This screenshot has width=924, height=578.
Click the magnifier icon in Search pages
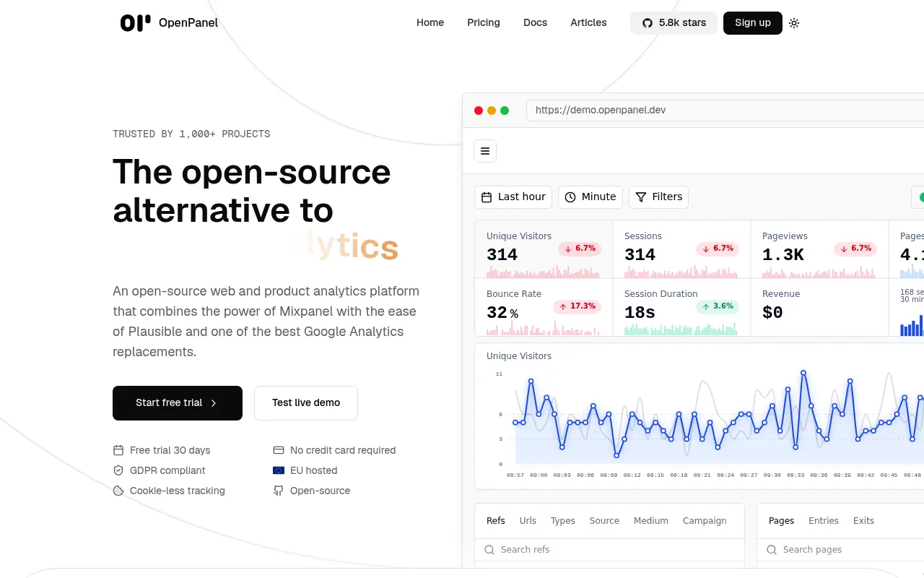772,550
